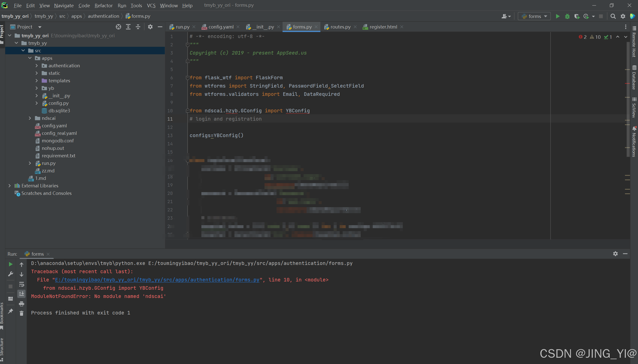Screen dimensions: 638x364
Task: Toggle the Remote Host tool window
Action: pos(634,42)
